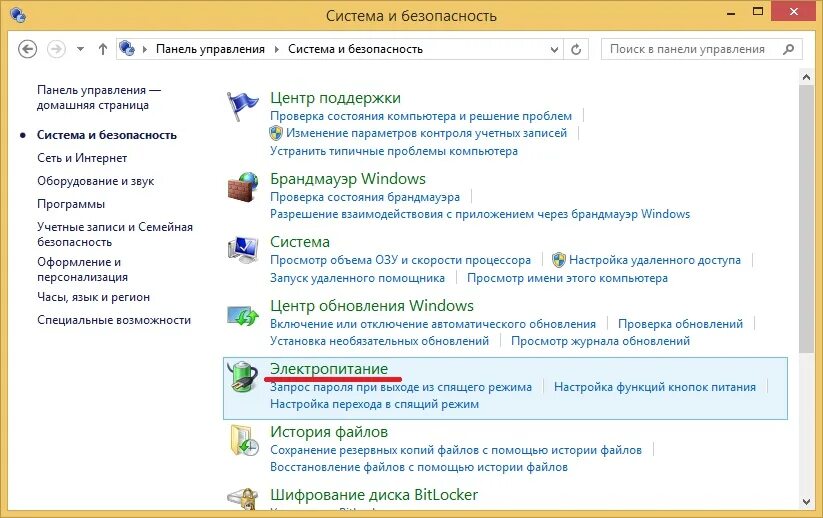Viewport: 823px width, 518px height.
Task: Click the search magnifier icon
Action: pos(788,49)
